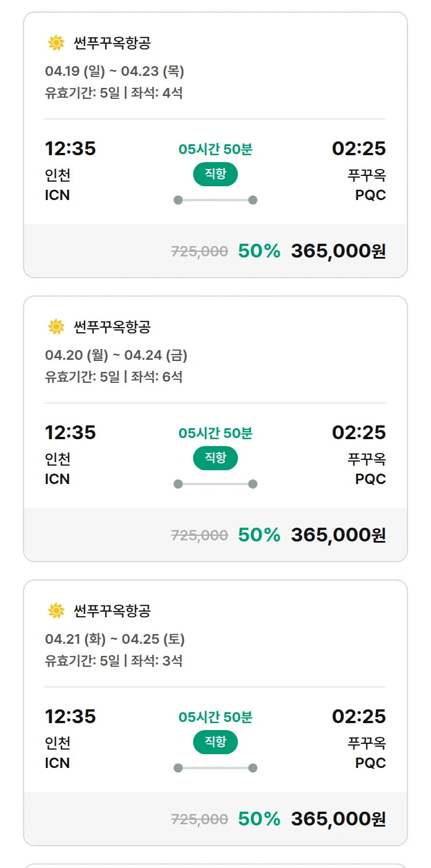Click the 50% discount label on the 04.20 card
Viewport: 431px width, 868px height.
click(259, 535)
